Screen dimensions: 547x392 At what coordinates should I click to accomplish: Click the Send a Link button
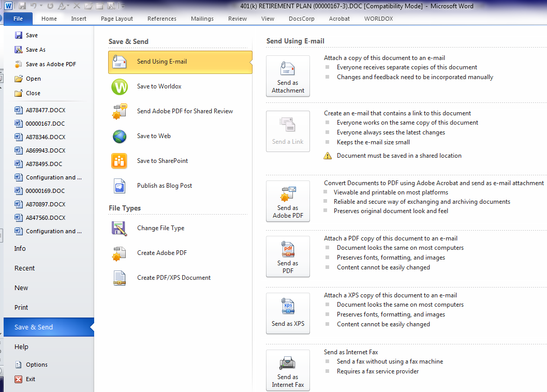tap(288, 131)
